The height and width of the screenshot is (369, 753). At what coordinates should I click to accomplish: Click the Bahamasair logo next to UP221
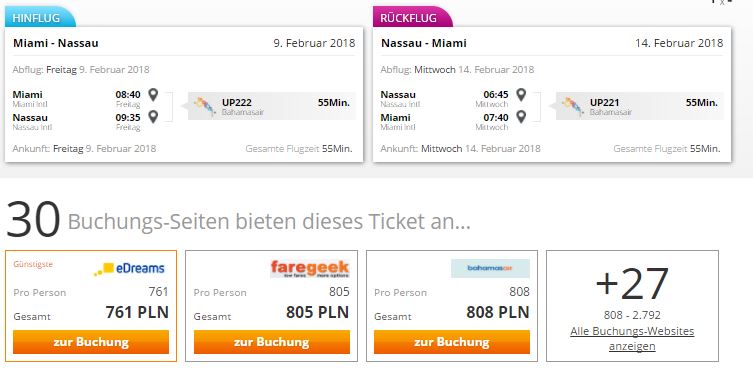573,106
